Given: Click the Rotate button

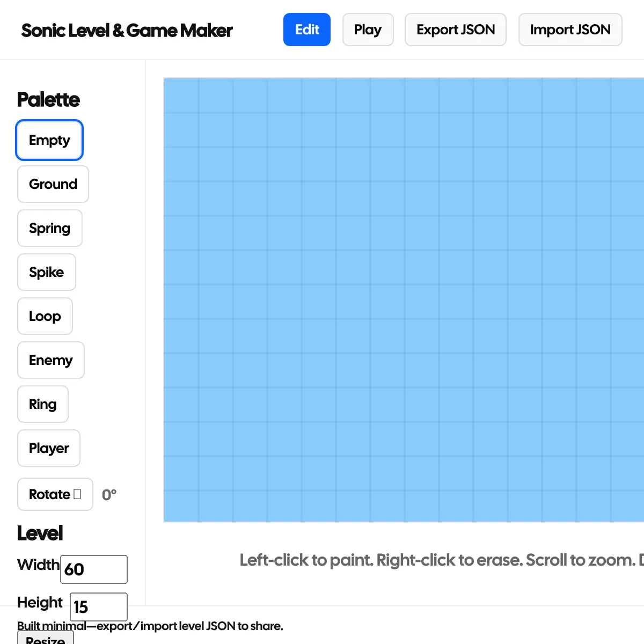Looking at the screenshot, I should click(55, 494).
